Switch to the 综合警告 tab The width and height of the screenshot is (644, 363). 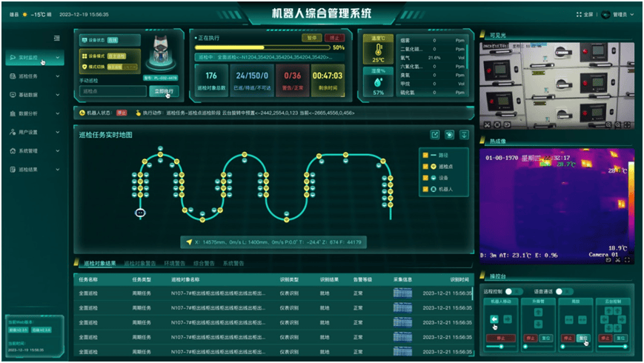(204, 264)
